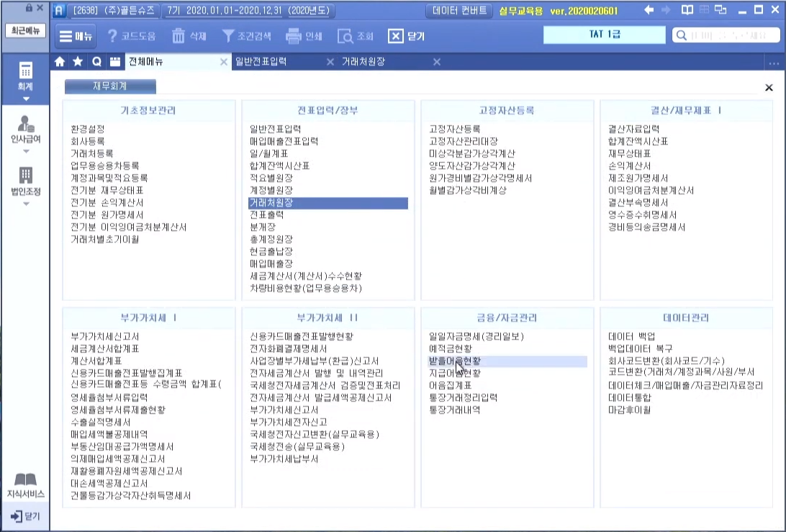Open the 지식서비스 book icon
The height and width of the screenshot is (532, 786).
25,484
